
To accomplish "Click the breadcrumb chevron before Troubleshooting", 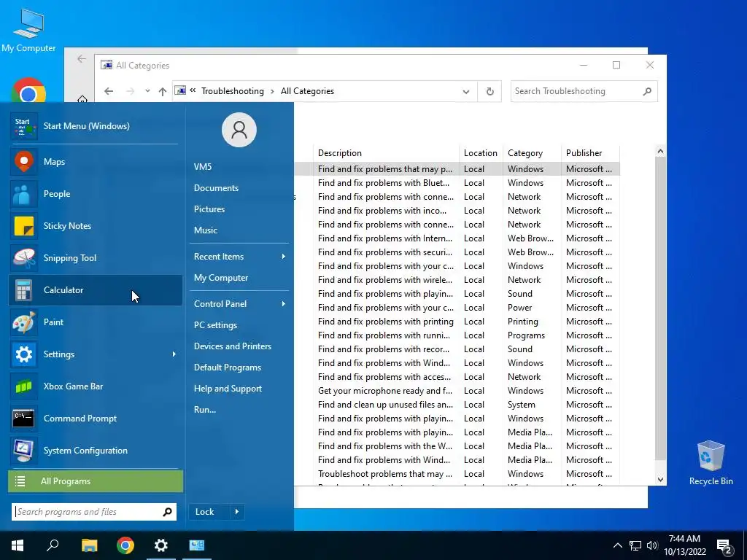I will [x=193, y=90].
